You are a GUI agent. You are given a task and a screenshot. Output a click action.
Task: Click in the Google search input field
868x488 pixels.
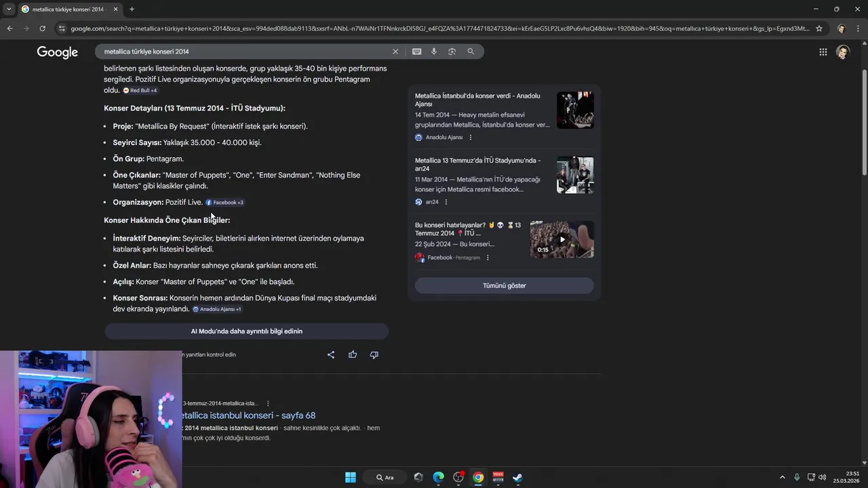click(244, 52)
